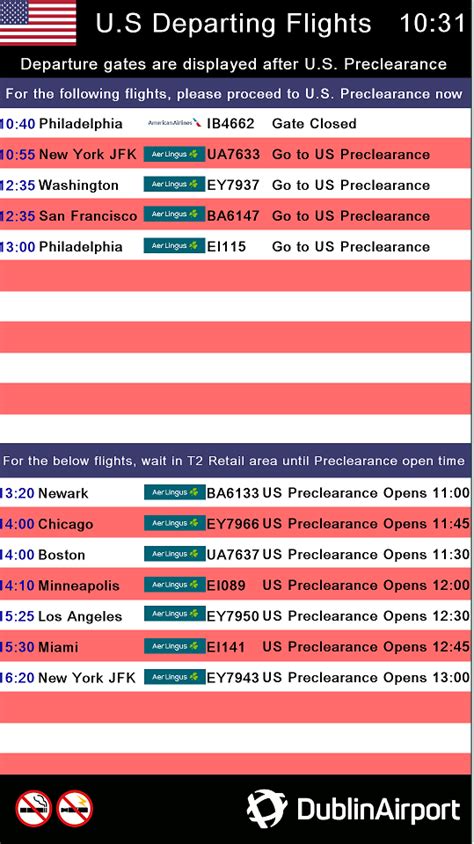Click Aer Lingus logo on Los Angeles row

[174, 615]
